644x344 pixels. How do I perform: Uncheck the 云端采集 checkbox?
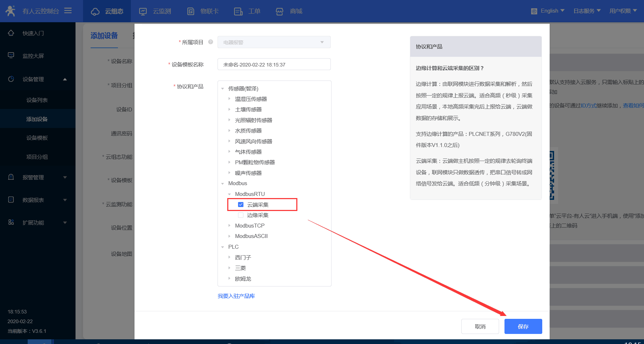point(241,205)
